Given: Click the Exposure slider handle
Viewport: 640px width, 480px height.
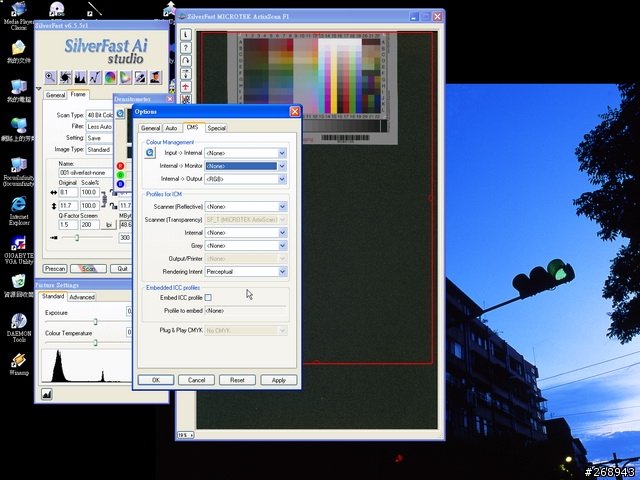Looking at the screenshot, I should [96, 322].
